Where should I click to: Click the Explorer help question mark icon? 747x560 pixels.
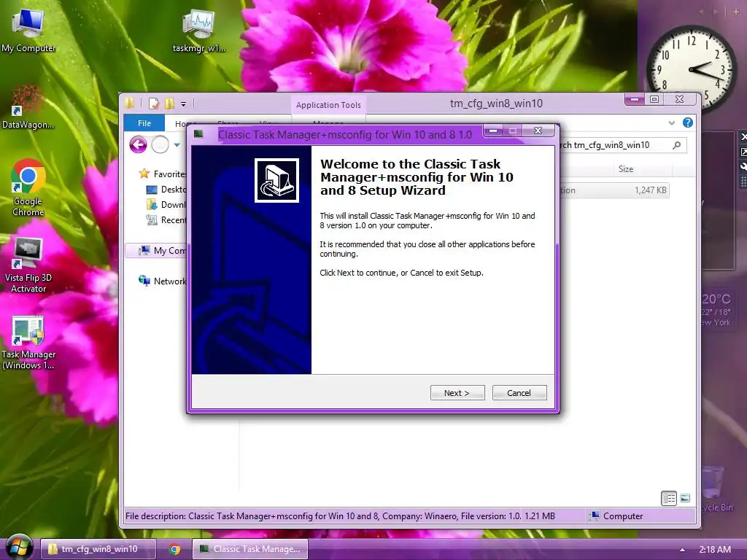(x=687, y=122)
